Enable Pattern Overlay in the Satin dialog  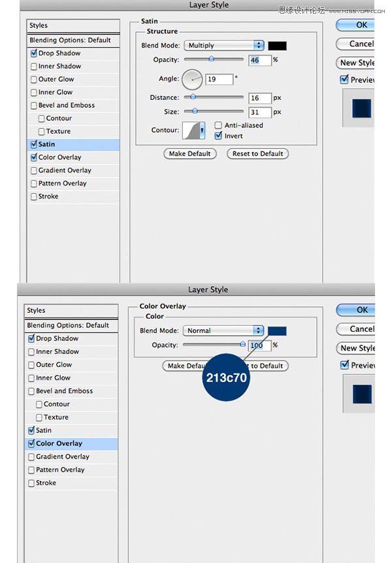click(34, 184)
